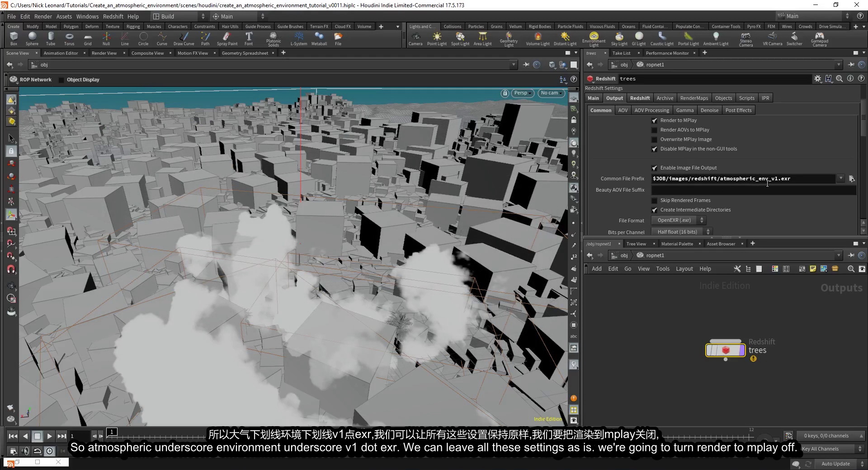Open the IPR parameter tab
Image resolution: width=868 pixels, height=470 pixels.
765,98
